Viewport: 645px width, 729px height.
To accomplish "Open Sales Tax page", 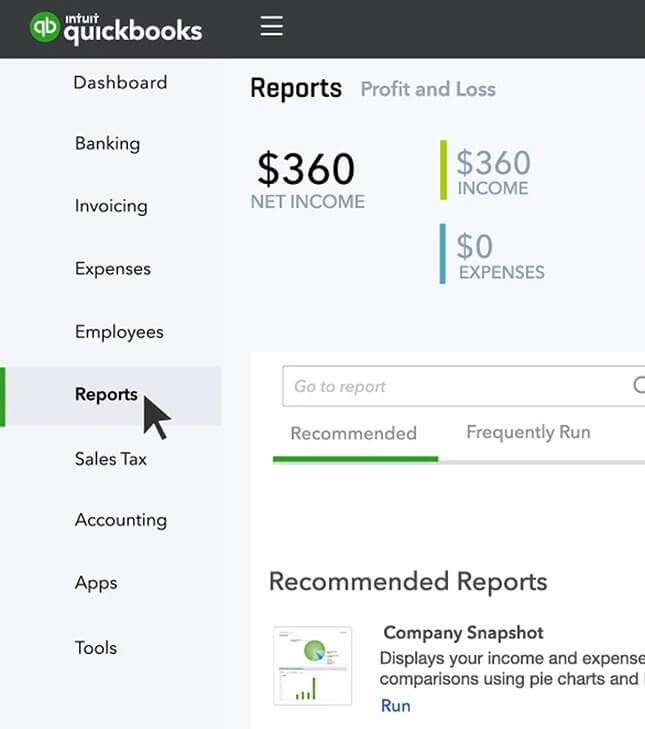I will point(111,459).
